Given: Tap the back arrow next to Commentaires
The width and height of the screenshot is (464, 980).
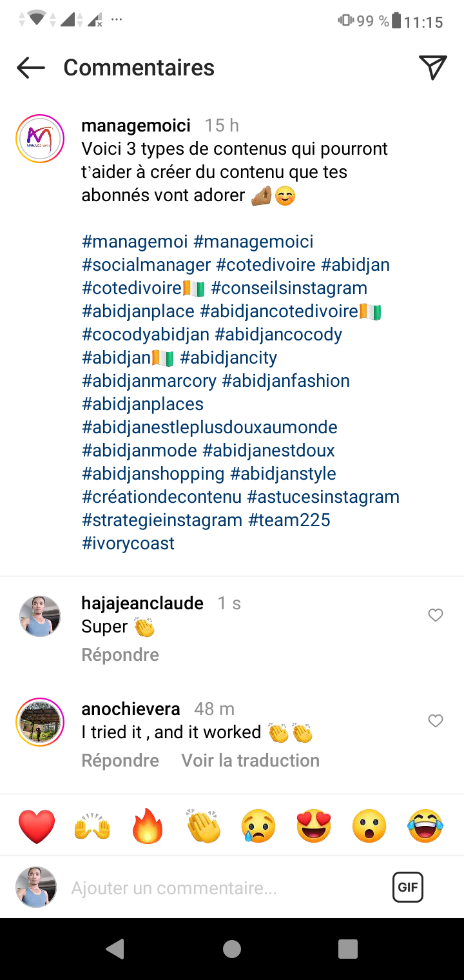Looking at the screenshot, I should point(30,68).
